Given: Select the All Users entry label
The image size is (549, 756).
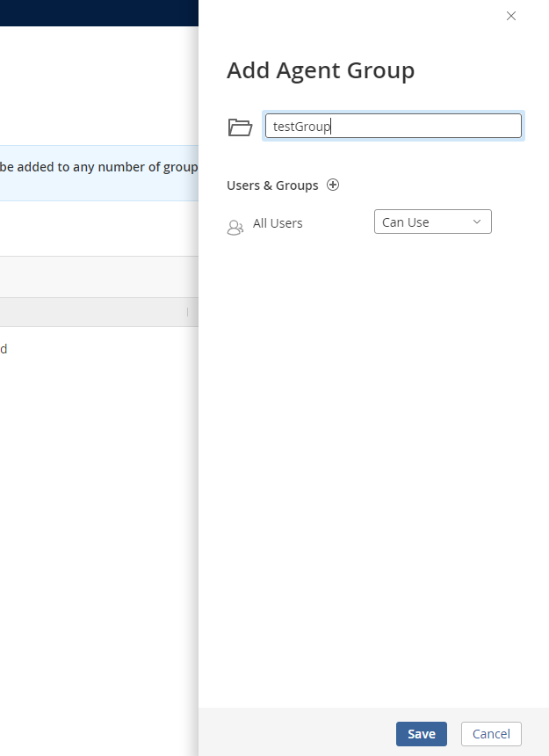Looking at the screenshot, I should coord(278,223).
